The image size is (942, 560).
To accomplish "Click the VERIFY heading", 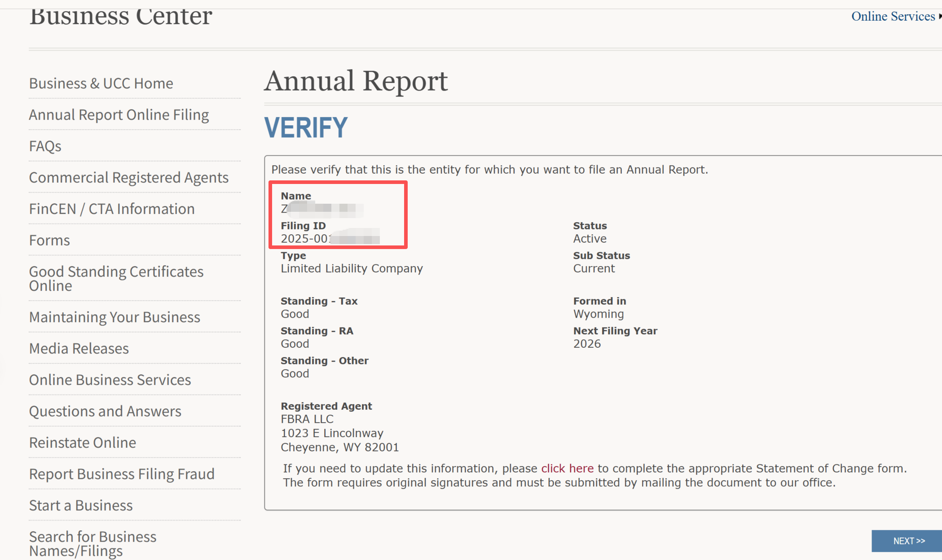I will tap(306, 127).
